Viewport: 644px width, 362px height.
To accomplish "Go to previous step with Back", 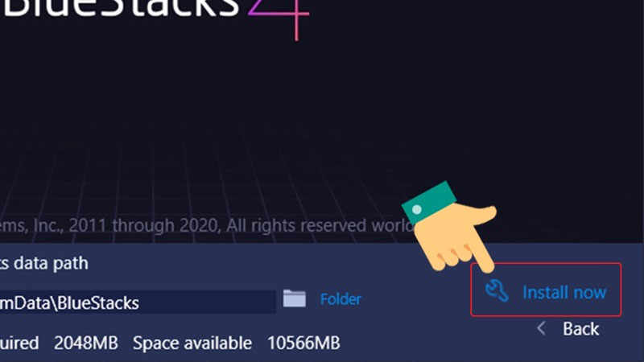I will tap(580, 329).
